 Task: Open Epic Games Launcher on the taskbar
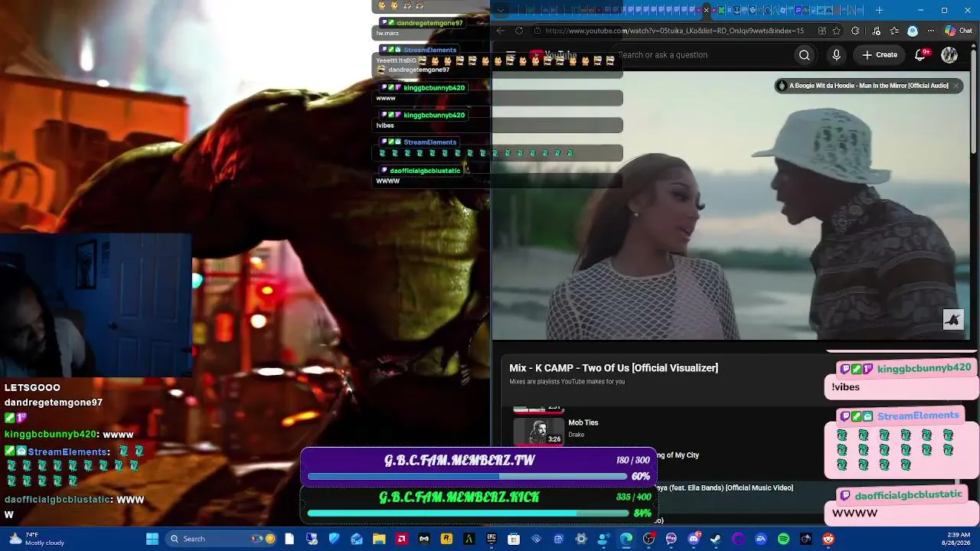(x=492, y=539)
